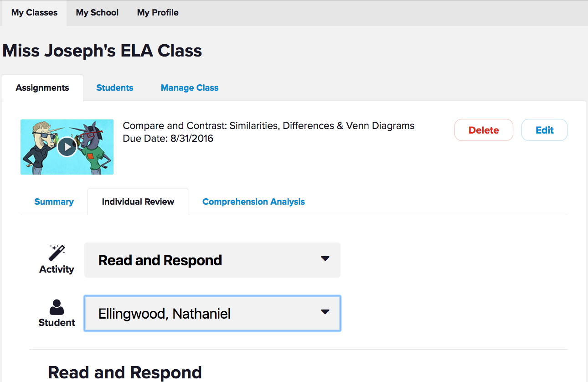The width and height of the screenshot is (588, 382).
Task: Click the Compare and Contrast assignment title
Action: [268, 126]
